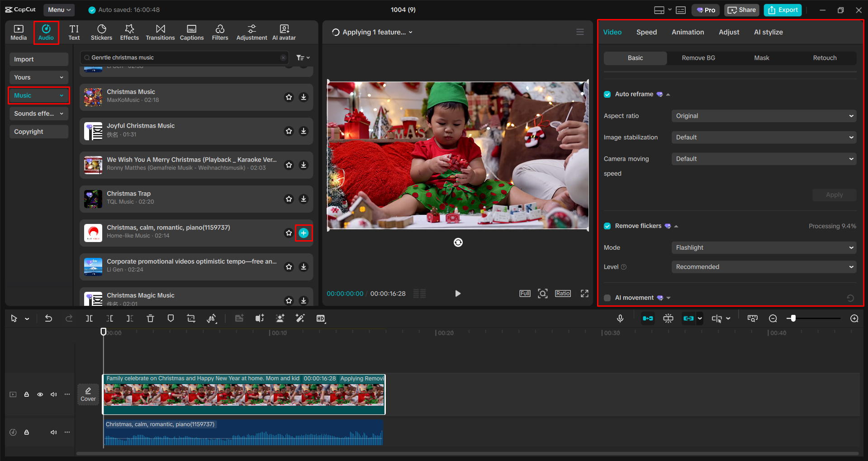Open the Remove BG tab
Image resolution: width=868 pixels, height=461 pixels.
[698, 58]
